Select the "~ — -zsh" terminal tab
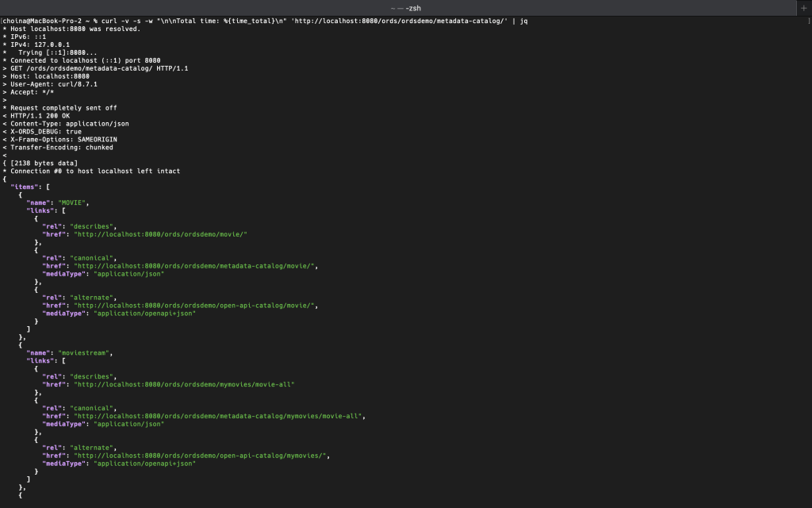 click(x=405, y=8)
